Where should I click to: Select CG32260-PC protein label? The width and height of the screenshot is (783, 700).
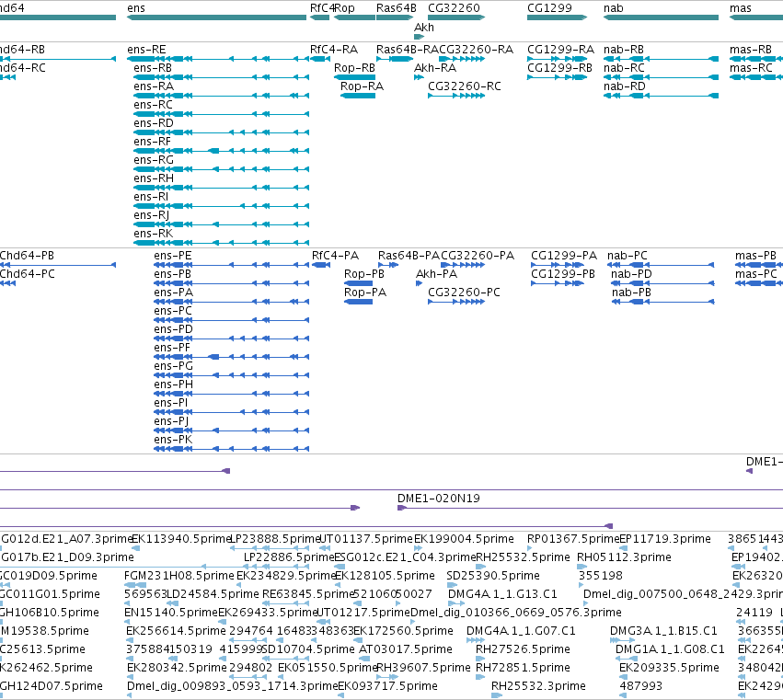pyautogui.click(x=464, y=293)
